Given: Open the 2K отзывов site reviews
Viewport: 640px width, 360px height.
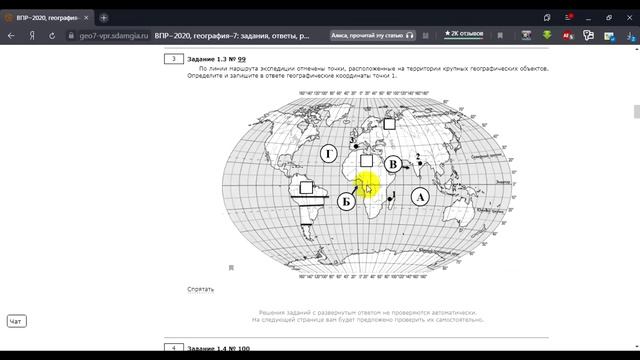Looking at the screenshot, I should click(464, 34).
